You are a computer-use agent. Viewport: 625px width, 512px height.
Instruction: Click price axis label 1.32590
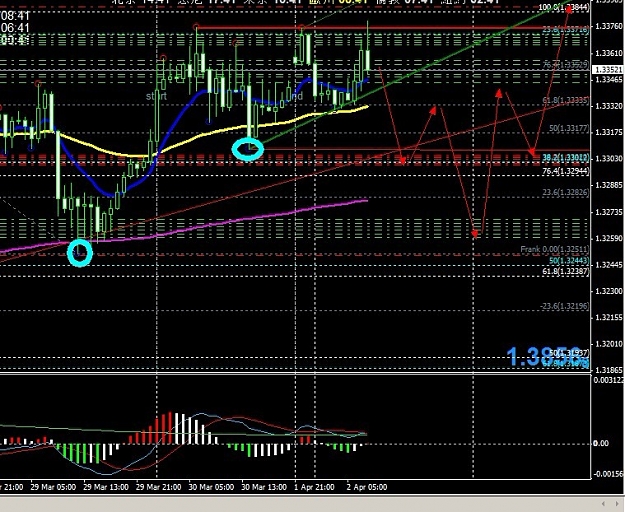click(x=609, y=238)
